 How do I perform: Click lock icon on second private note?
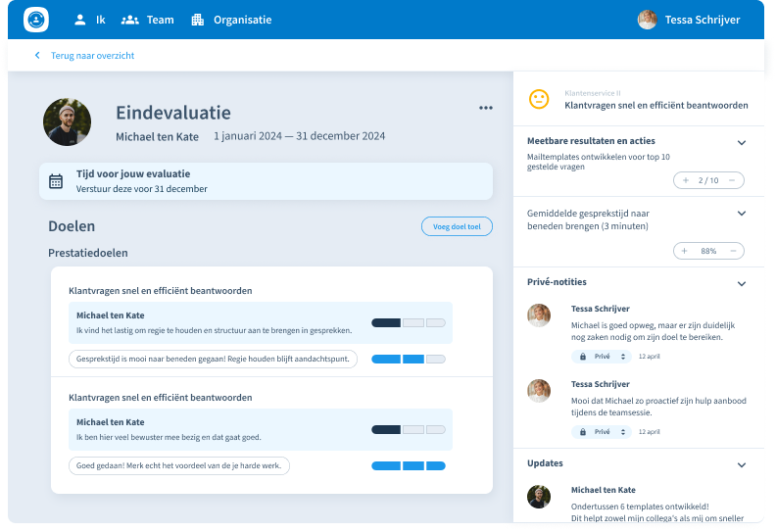click(583, 432)
